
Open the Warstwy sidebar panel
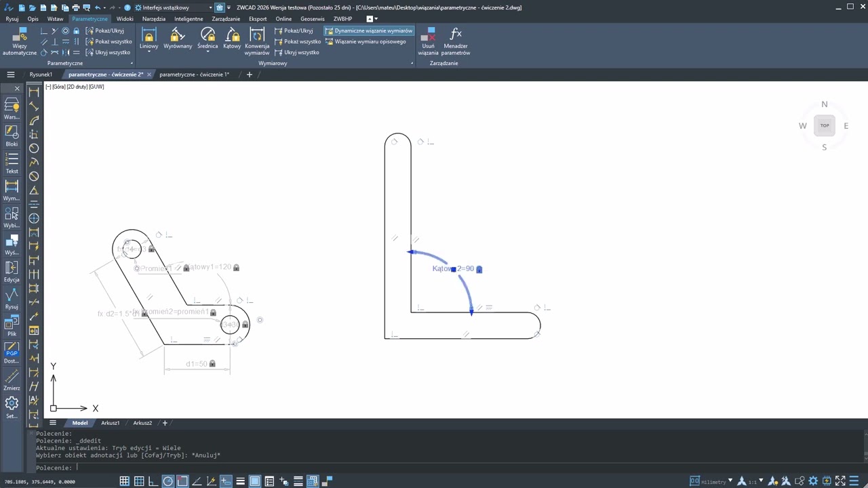[12, 108]
